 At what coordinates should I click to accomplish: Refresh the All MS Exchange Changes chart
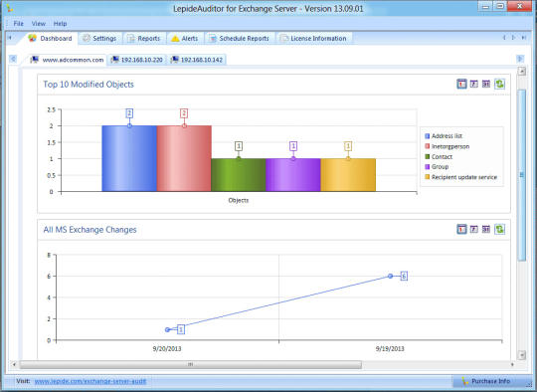coord(499,229)
